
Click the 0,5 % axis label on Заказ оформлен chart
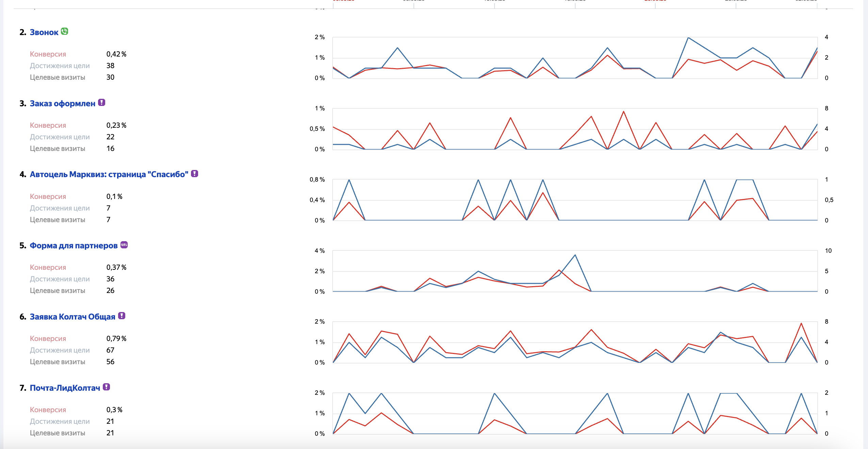click(x=317, y=129)
